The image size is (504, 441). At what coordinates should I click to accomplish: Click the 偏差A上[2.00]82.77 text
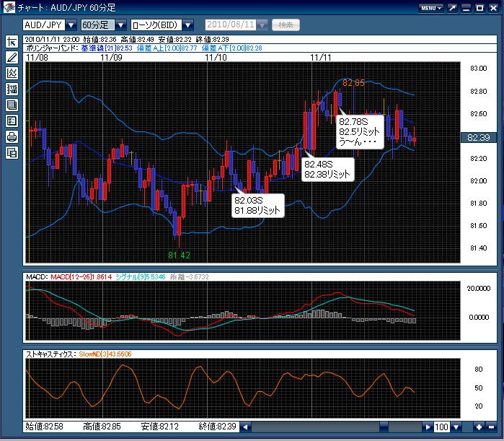point(167,48)
